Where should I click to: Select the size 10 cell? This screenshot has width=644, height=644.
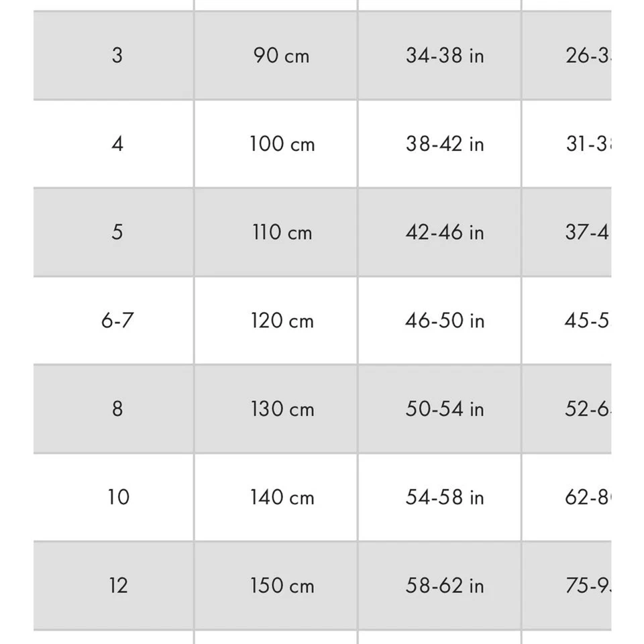point(117,497)
